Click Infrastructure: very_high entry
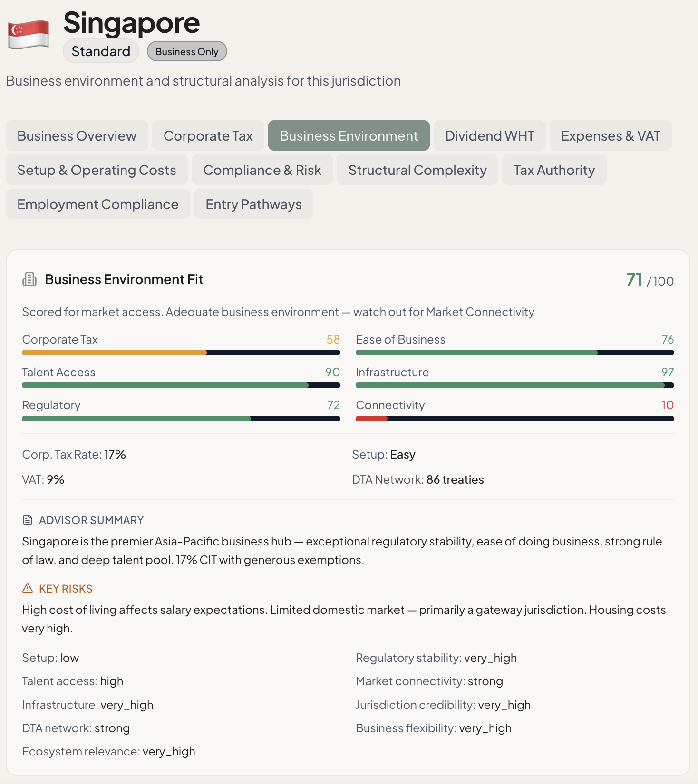This screenshot has height=784, width=698. coord(87,705)
